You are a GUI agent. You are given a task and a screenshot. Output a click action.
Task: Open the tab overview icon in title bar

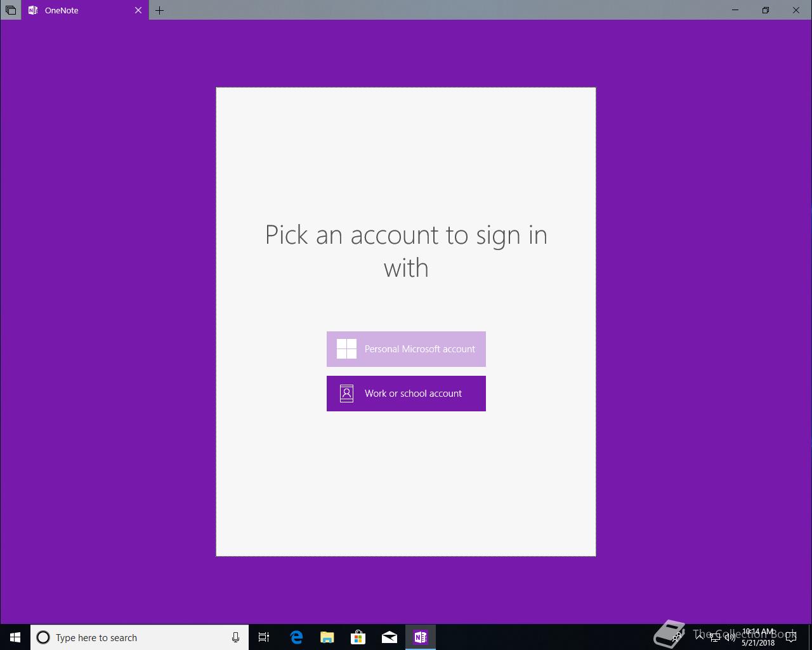click(11, 10)
